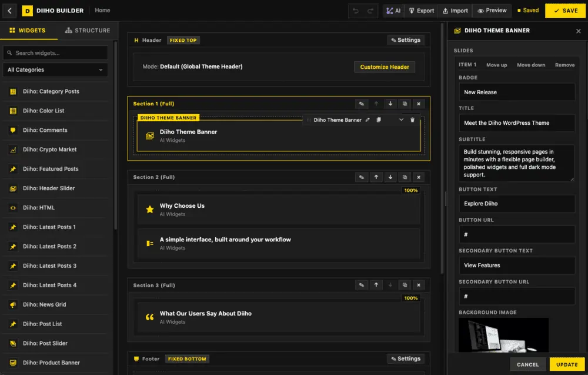Select the Diiho: Latest Posts 2 widget

(x=55, y=247)
